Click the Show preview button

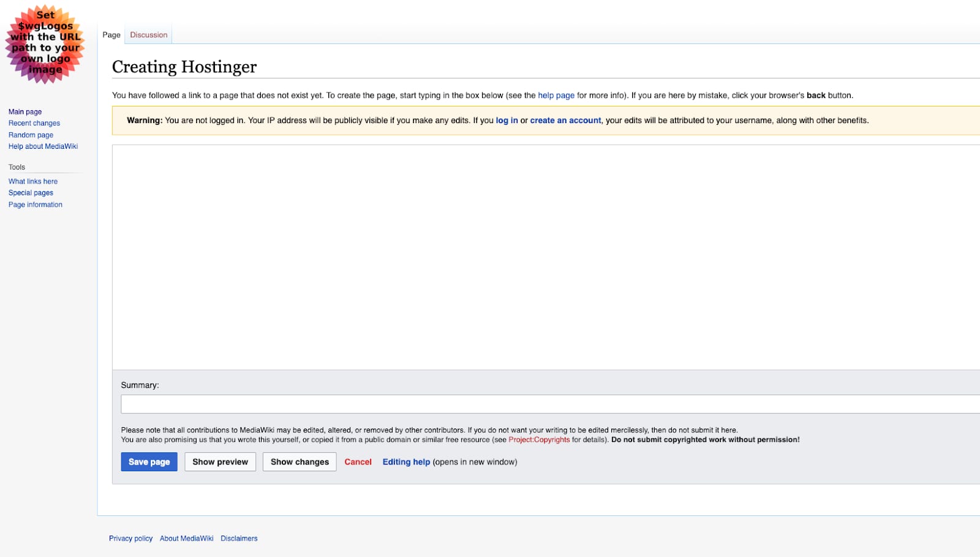[220, 462]
